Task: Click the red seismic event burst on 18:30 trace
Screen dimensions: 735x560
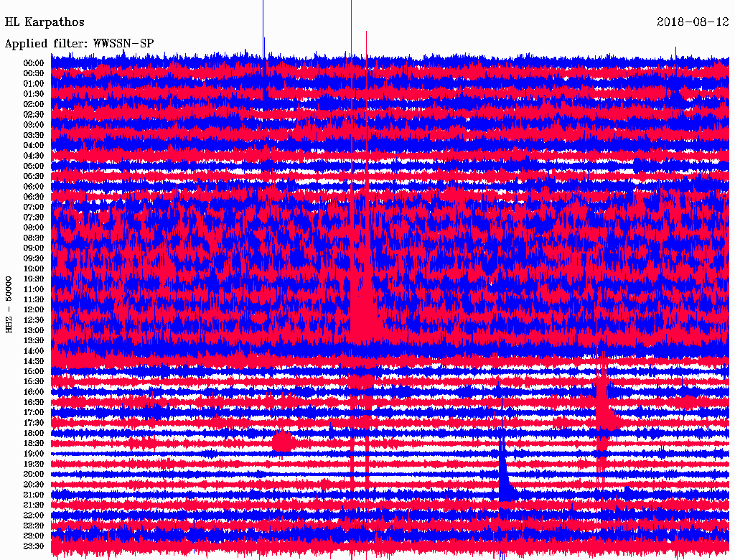Action: pyautogui.click(x=283, y=442)
